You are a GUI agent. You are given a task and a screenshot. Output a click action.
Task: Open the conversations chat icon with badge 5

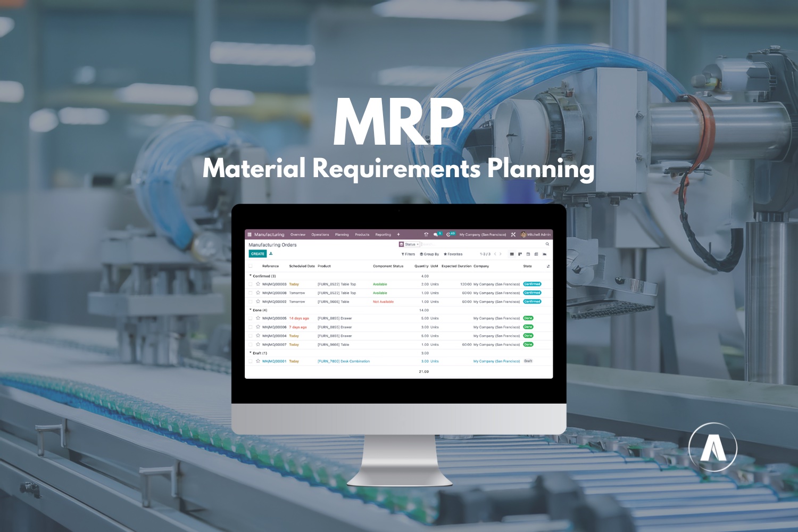click(436, 235)
